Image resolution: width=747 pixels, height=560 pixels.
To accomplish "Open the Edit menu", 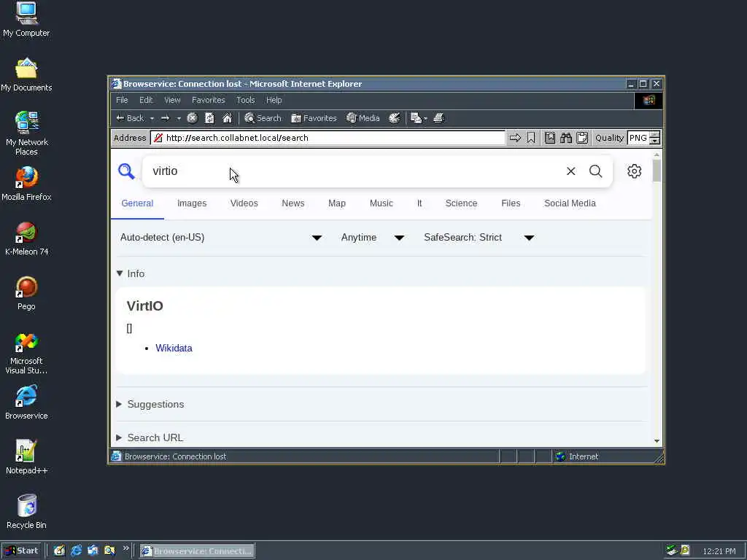I will pyautogui.click(x=146, y=100).
